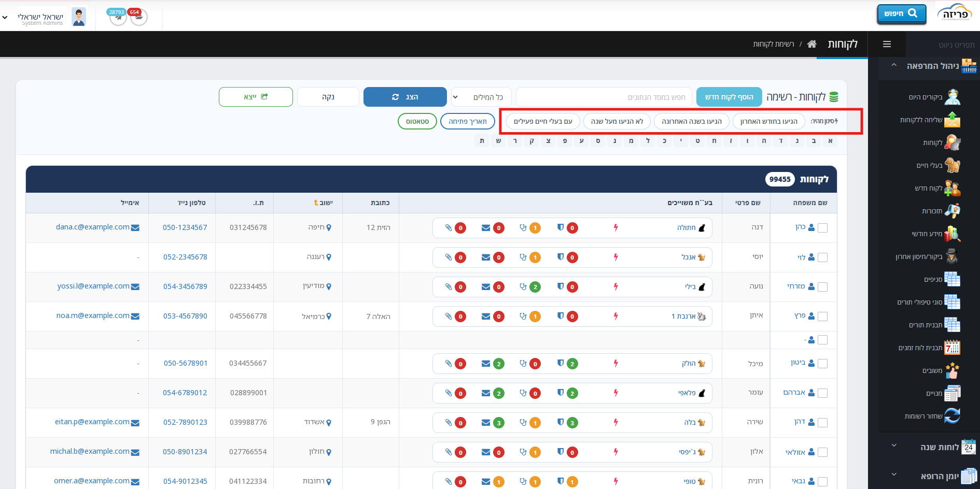Click lightning icon in row of דנה
Image resolution: width=980 pixels, height=489 pixels.
(x=616, y=227)
